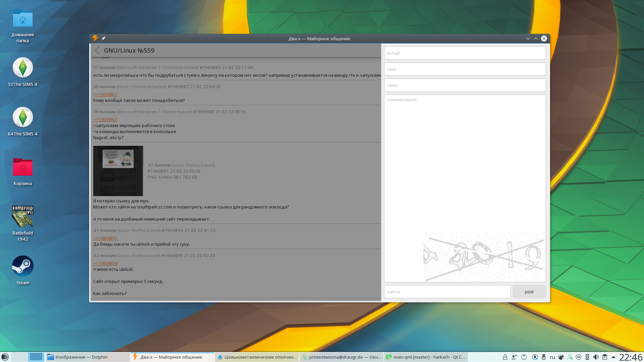Image resolution: width=644 pixels, height=362 pixels.
Task: Switch to Цельнометаллические ополчен... taskbar entry
Action: [257, 357]
